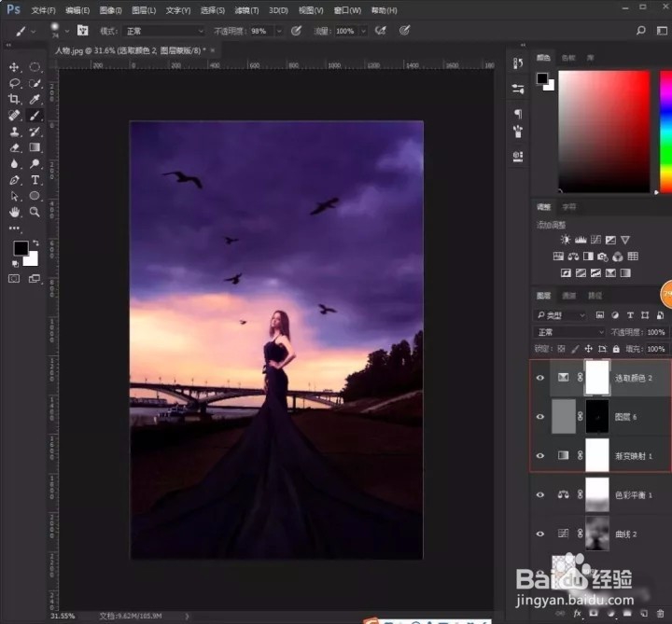This screenshot has height=624, width=672.
Task: Click the toolbox background color swatch
Action: 33,260
